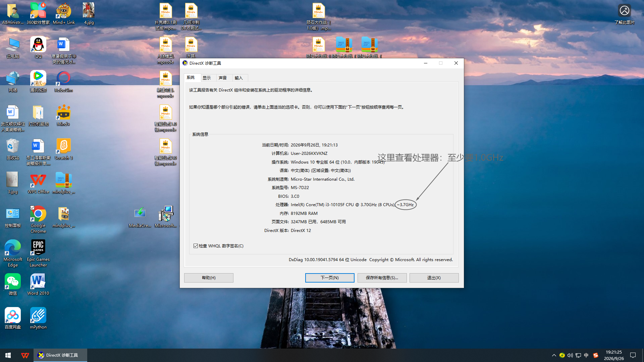Open the 新建项目.mpcode file
This screenshot has width=644, height=362.
tap(166, 84)
